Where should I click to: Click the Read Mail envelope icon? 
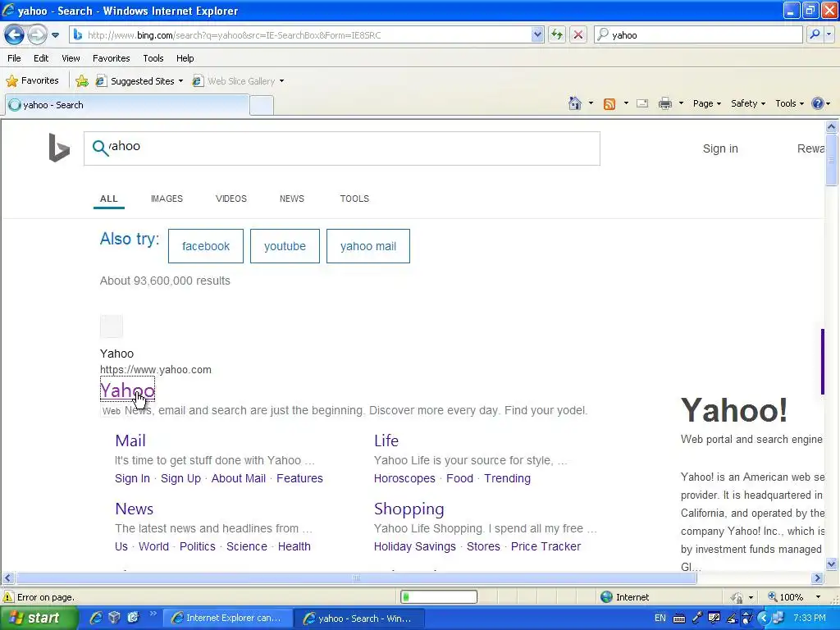click(x=642, y=104)
